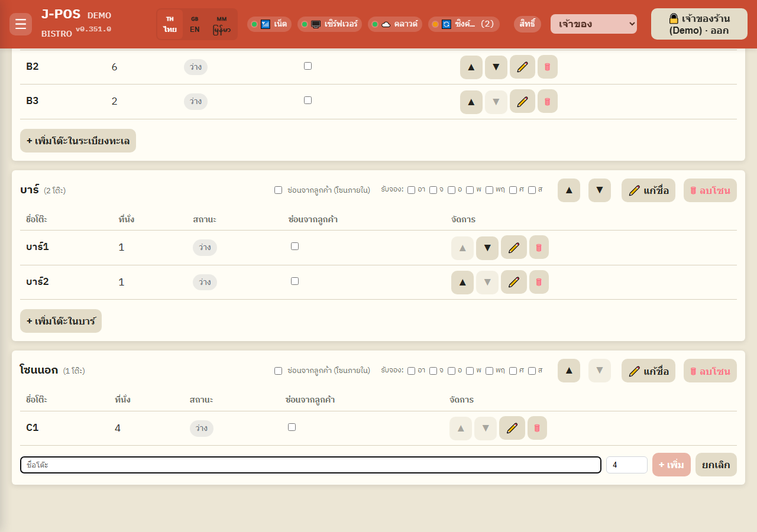Check the อา reservation day for บาร์ zone
757x532 pixels.
(411, 190)
